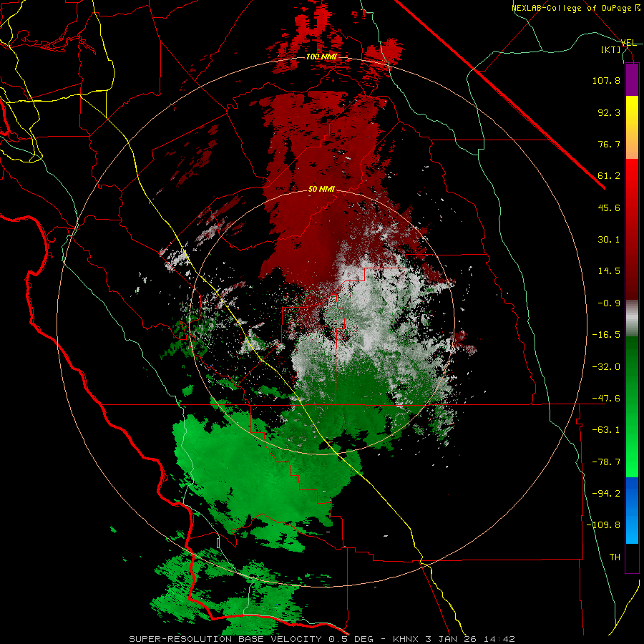644x644 pixels.
Task: Click the 92.3 value on the velocity scale
Action: (x=609, y=112)
